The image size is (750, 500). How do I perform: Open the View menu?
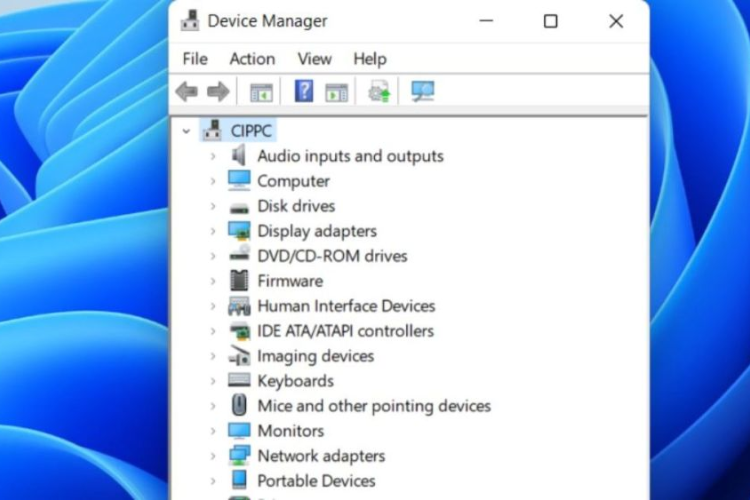(x=314, y=59)
